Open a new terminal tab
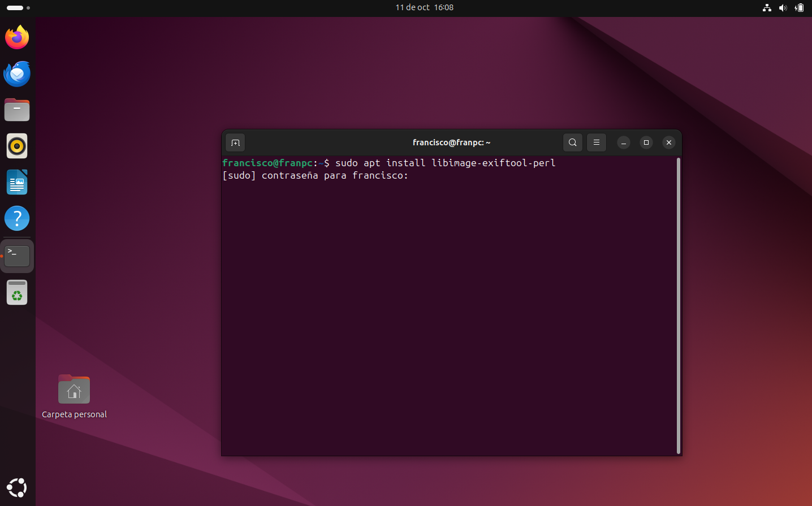 point(235,142)
